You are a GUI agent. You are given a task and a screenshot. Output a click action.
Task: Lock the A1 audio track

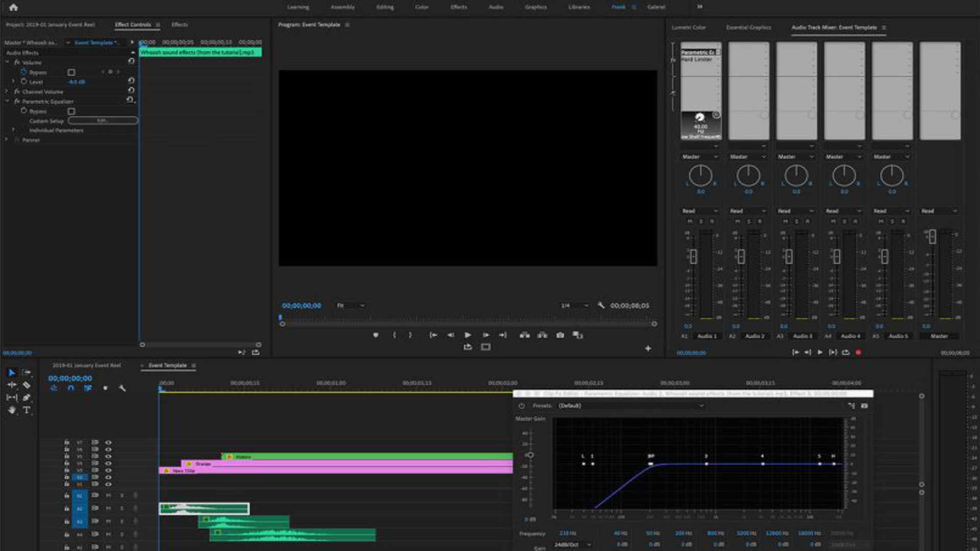click(x=67, y=495)
